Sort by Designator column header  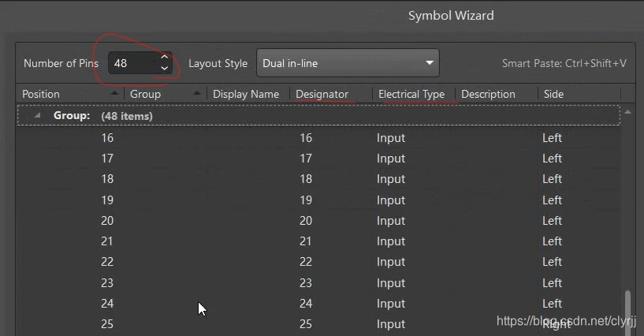click(322, 94)
